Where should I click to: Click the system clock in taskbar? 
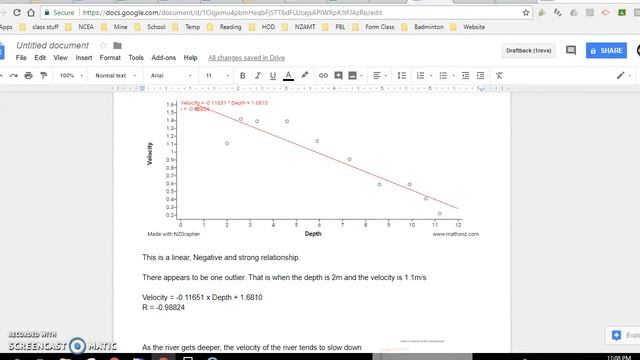618,358
